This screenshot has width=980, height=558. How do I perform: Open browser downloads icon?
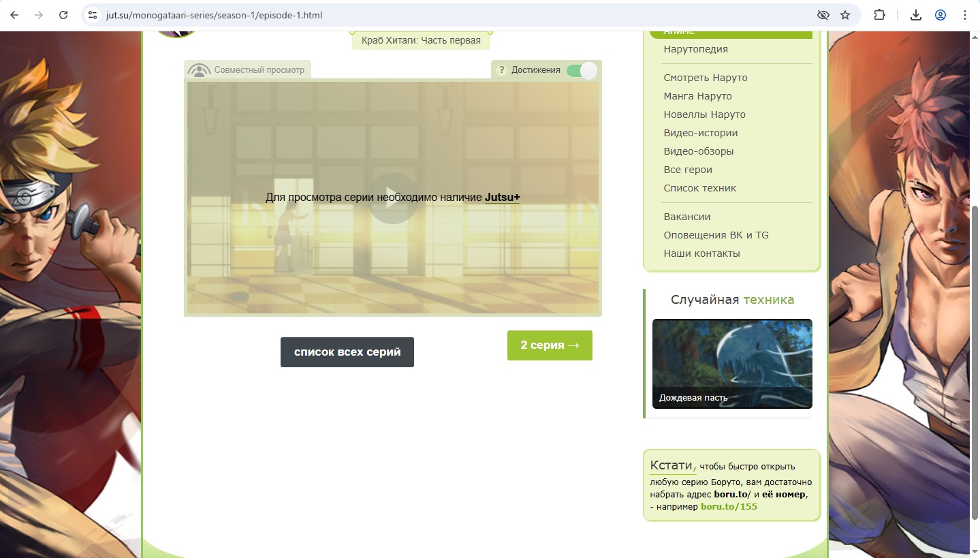[x=916, y=15]
